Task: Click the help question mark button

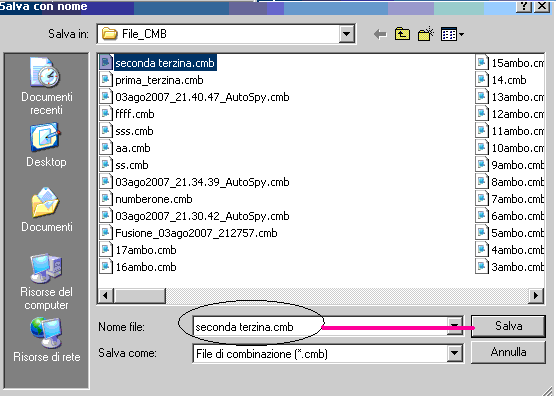Action: tap(523, 6)
